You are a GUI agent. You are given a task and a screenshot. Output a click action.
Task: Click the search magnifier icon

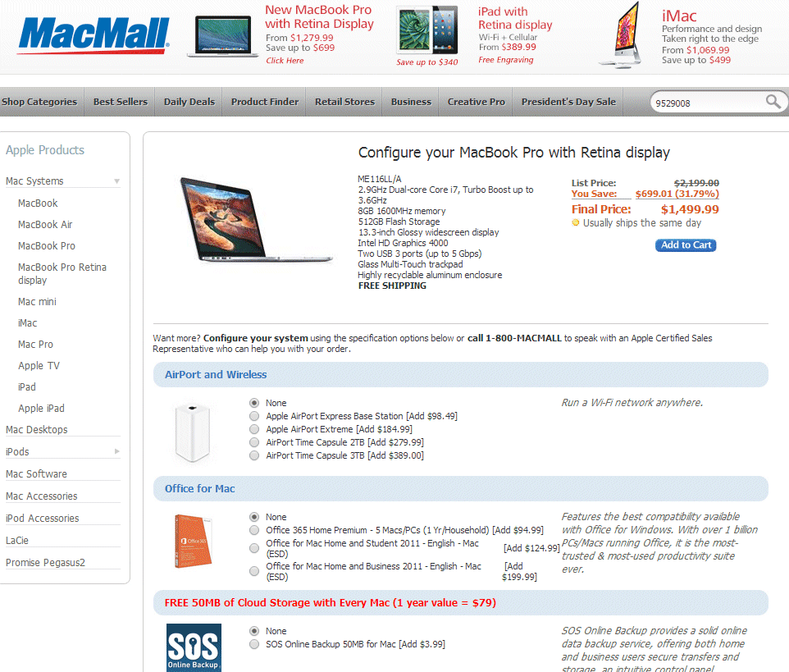click(x=773, y=103)
